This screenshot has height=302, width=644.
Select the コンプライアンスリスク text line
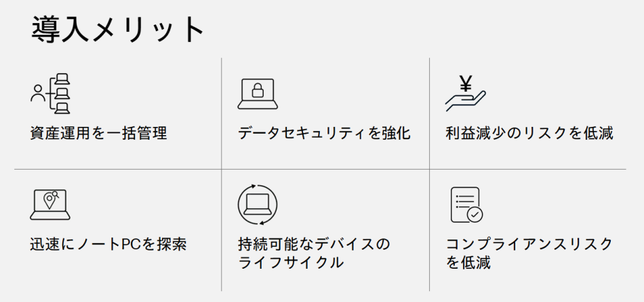[x=529, y=244]
